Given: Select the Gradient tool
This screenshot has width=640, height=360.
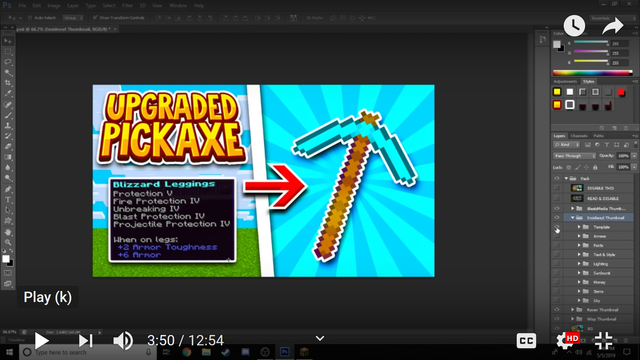Looking at the screenshot, I should point(8,157).
